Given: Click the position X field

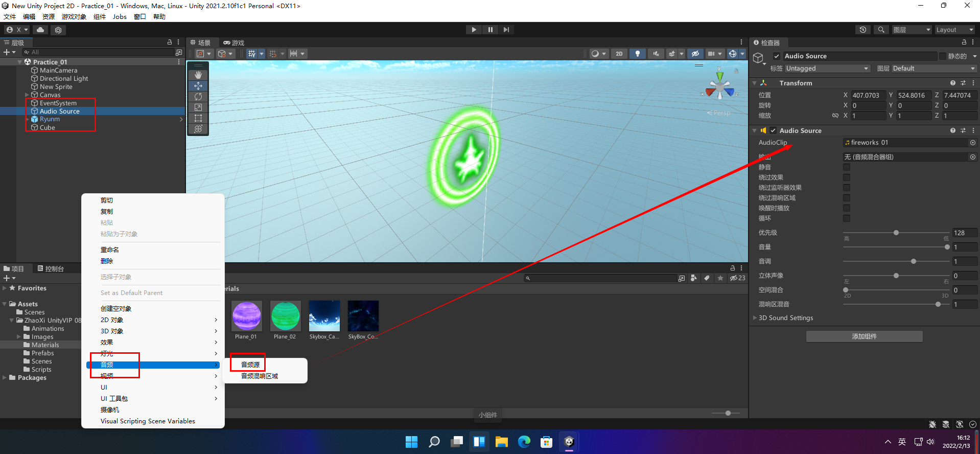Looking at the screenshot, I should pos(868,95).
